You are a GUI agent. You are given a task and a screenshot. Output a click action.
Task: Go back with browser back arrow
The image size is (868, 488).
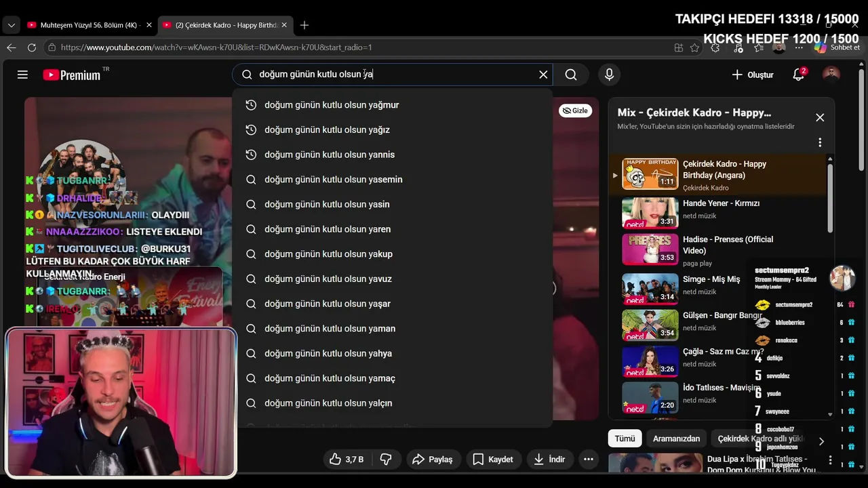click(x=12, y=47)
